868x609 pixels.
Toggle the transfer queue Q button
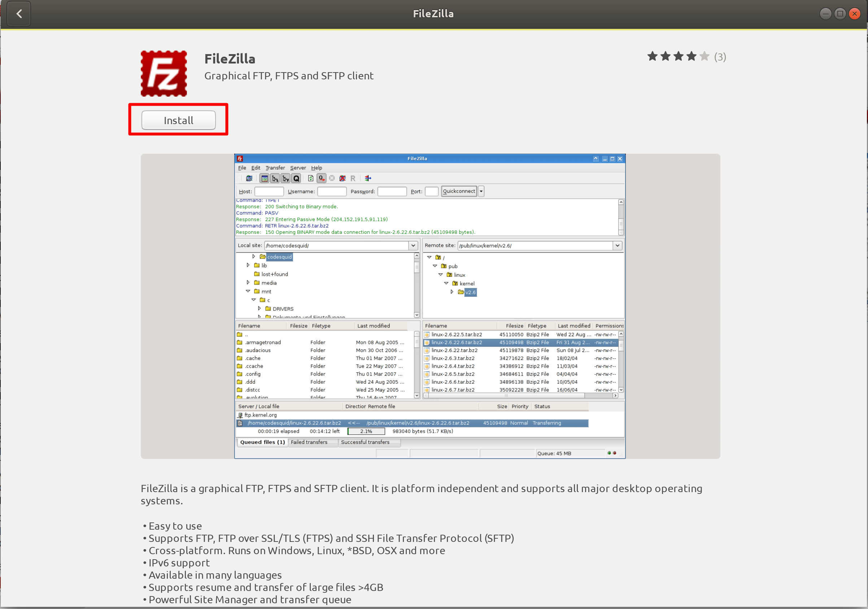click(x=296, y=179)
